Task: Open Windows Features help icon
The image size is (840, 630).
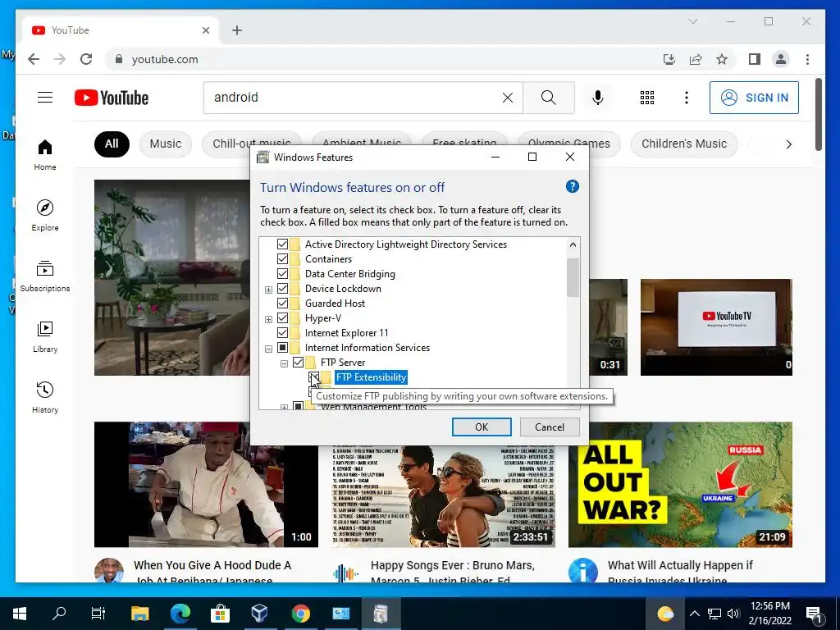Action: click(572, 186)
